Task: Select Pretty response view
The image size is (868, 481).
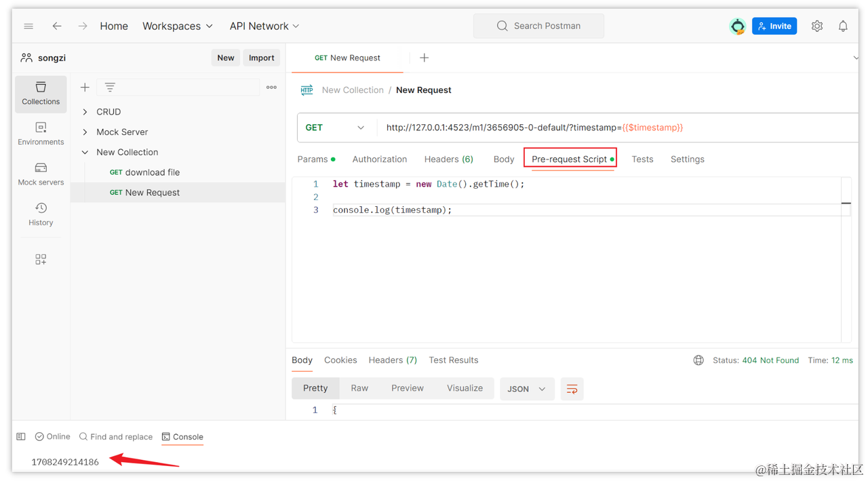Action: 315,388
